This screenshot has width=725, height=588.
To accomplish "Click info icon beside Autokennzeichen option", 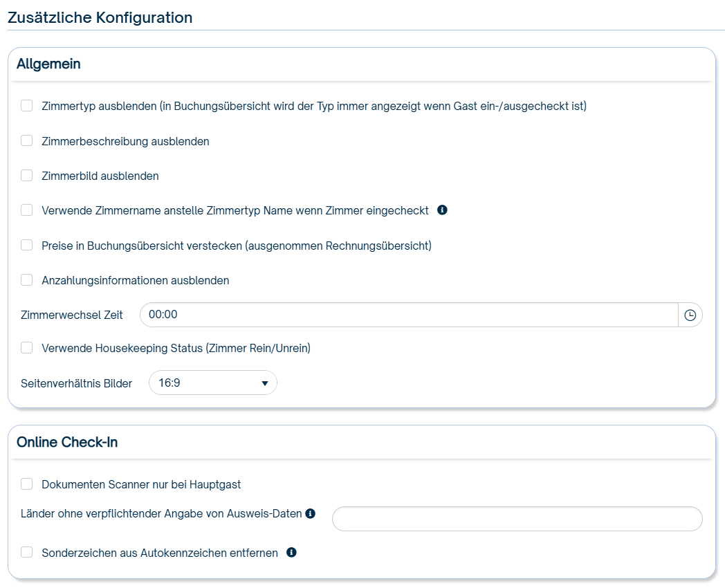I will 291,553.
